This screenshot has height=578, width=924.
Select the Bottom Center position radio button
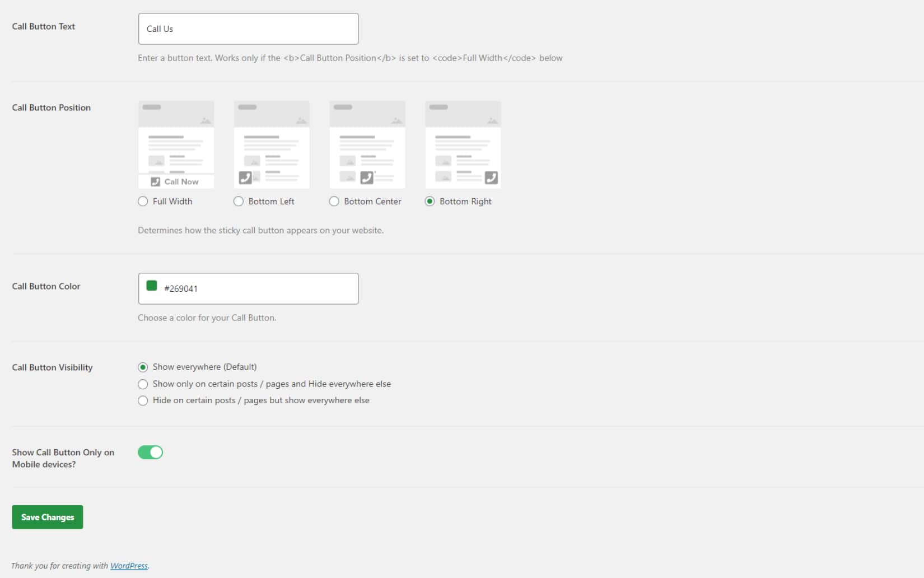coord(334,202)
